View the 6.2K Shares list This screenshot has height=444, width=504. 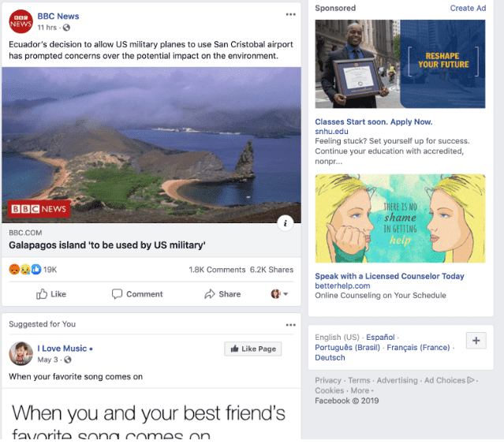coord(271,270)
